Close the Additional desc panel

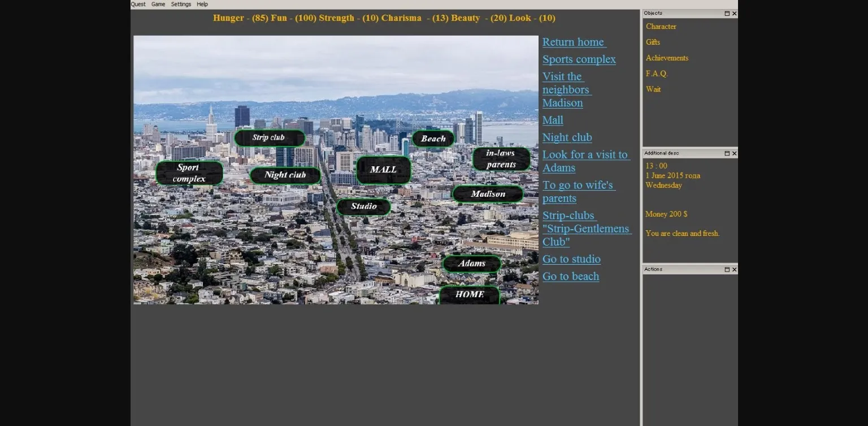coord(734,153)
